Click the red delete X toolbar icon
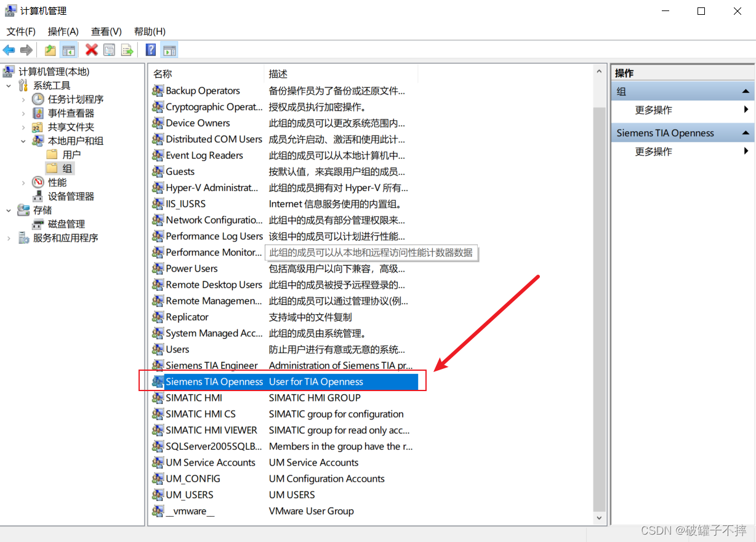The image size is (756, 542). 91,50
